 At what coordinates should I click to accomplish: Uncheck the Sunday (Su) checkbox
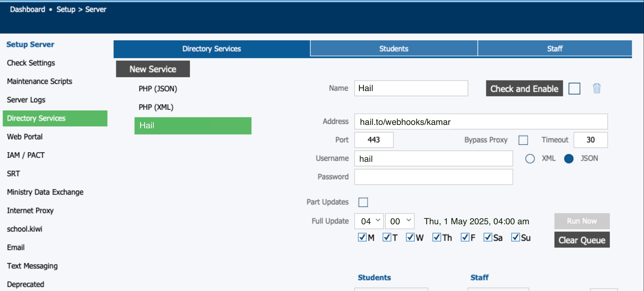coord(516,238)
